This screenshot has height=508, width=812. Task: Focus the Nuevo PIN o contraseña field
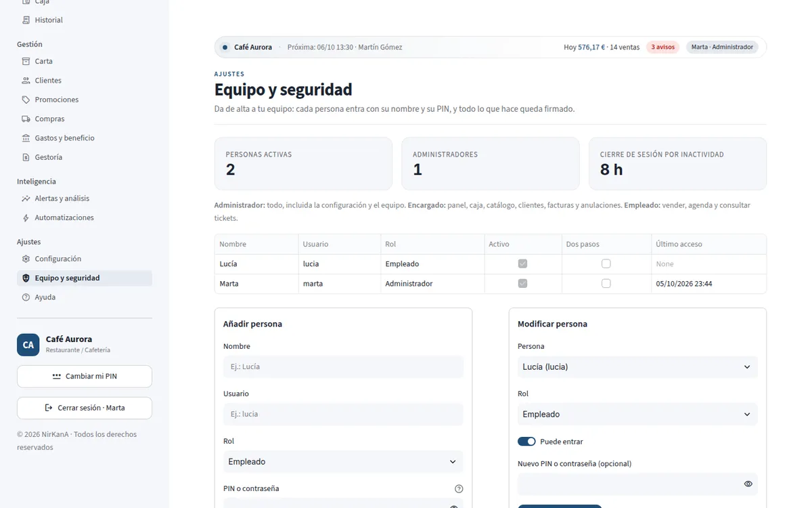point(637,484)
